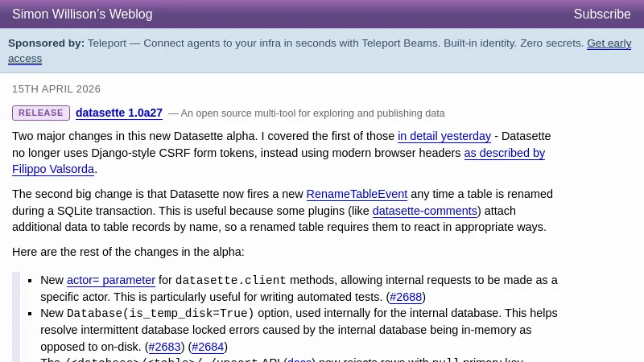Click the datasette.client code text
The width and height of the screenshot is (644, 362).
click(x=230, y=281)
